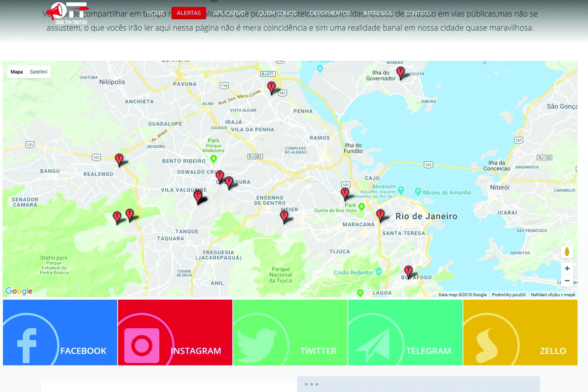Switch map to Mapa view

[17, 72]
